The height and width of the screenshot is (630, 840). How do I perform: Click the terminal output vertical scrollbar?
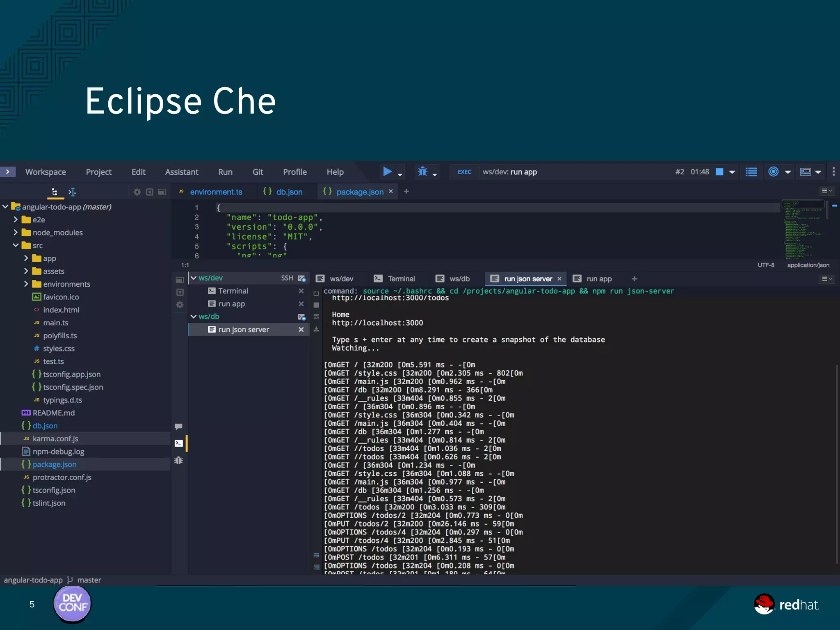point(836,463)
